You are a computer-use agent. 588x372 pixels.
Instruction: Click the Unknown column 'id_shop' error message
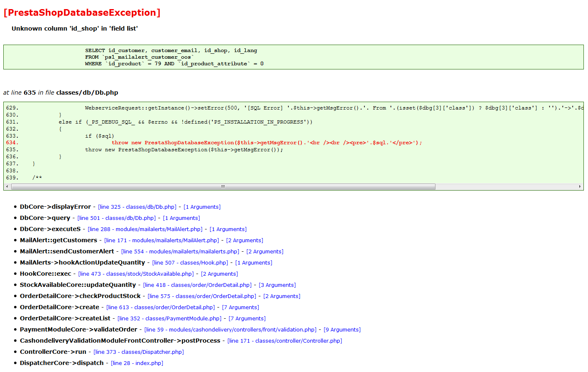(x=75, y=29)
